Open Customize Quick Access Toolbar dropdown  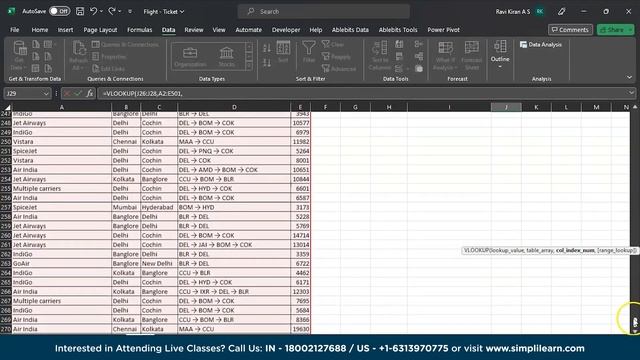tap(130, 11)
